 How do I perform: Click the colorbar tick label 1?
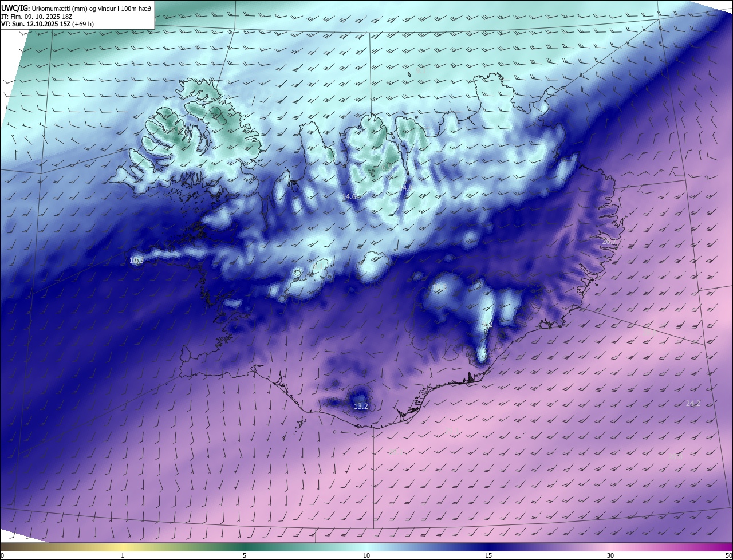click(123, 555)
